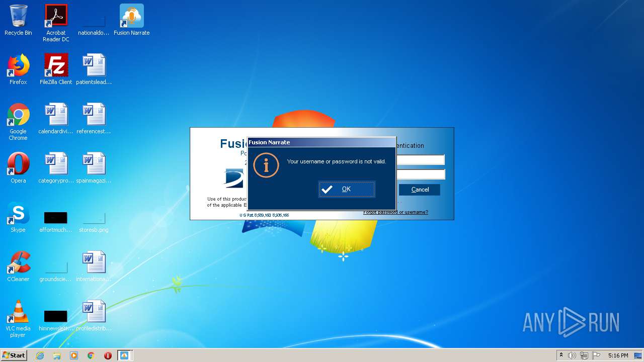
Task: Focus the username field in login window
Action: 421,160
